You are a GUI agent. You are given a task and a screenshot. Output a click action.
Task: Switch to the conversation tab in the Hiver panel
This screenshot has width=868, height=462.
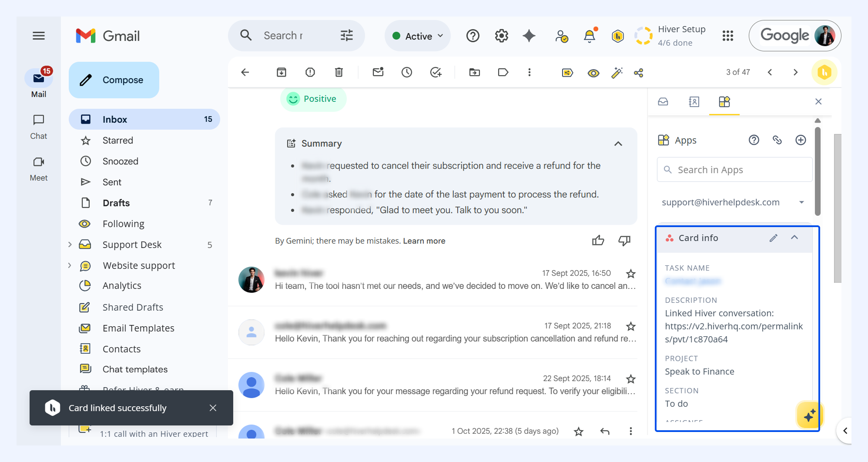tap(663, 102)
